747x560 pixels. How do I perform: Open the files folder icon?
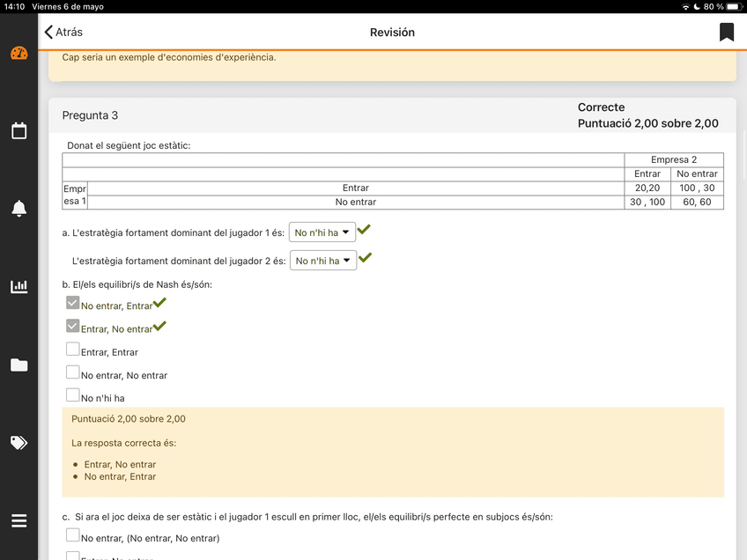[18, 365]
